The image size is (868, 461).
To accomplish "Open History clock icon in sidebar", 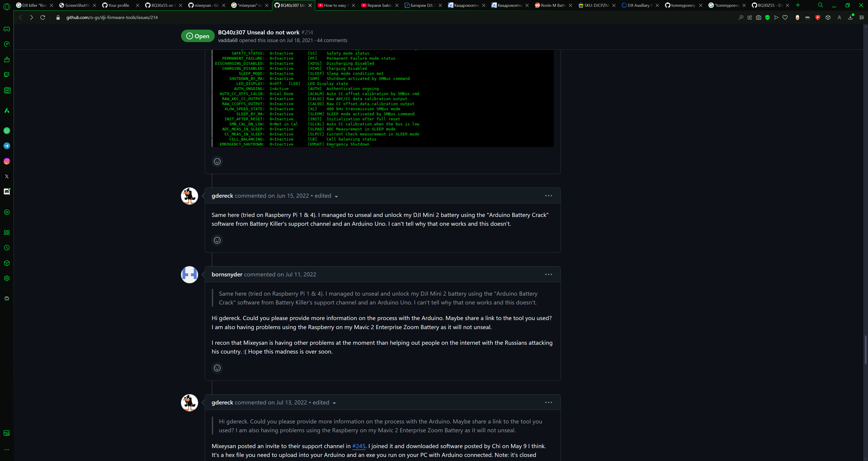I will 7,248.
